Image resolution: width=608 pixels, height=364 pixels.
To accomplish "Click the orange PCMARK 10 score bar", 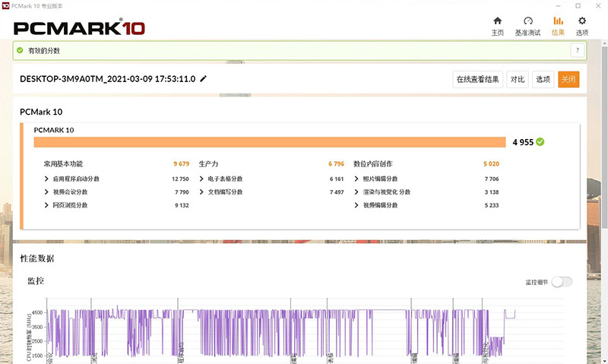I will pyautogui.click(x=270, y=142).
